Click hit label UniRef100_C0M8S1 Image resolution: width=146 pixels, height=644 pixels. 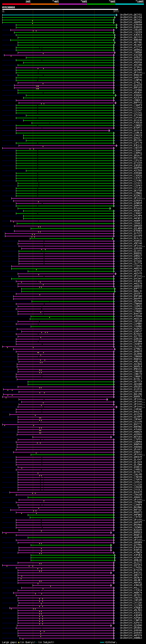tap(131, 470)
